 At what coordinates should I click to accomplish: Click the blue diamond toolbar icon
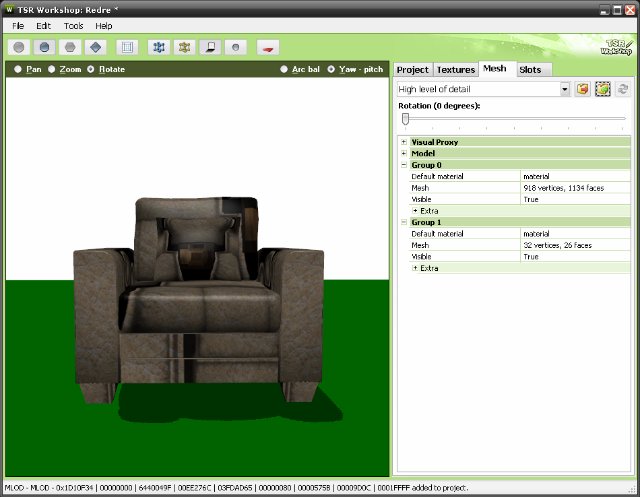pyautogui.click(x=96, y=47)
